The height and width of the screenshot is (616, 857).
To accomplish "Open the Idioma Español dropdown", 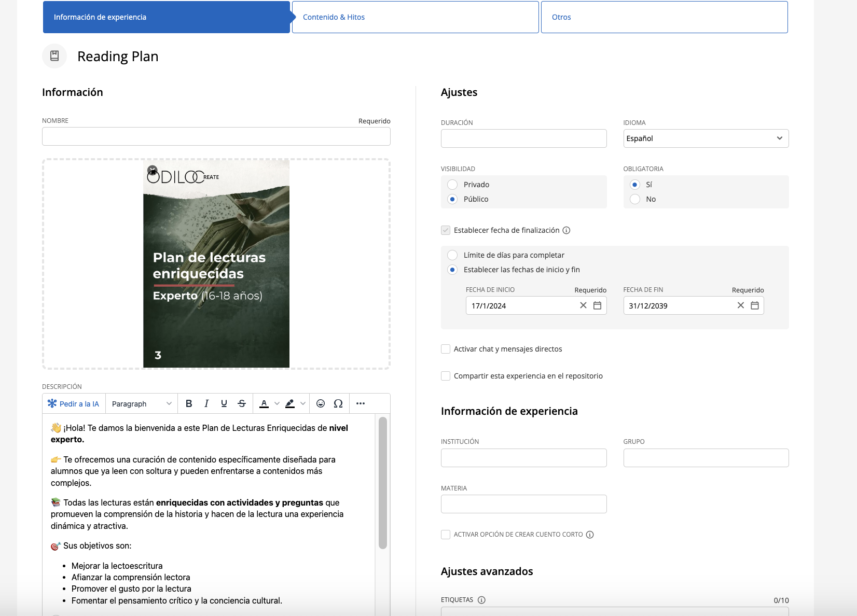I will [706, 138].
